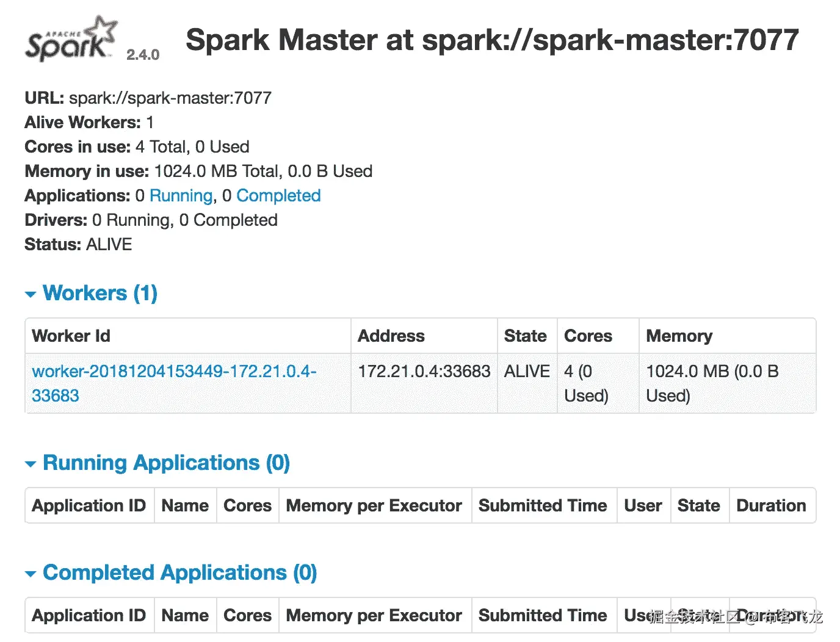
Task: Click the State column header in Workers table
Action: [x=527, y=336]
